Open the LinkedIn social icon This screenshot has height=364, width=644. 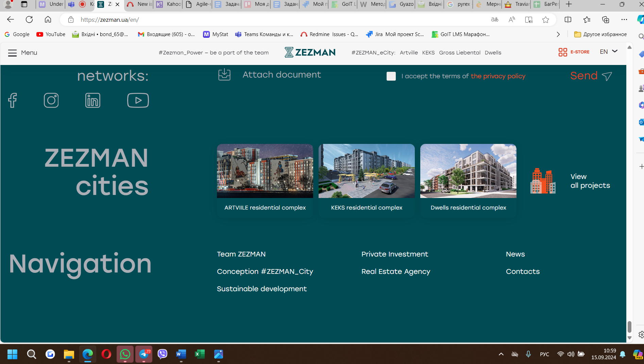92,100
